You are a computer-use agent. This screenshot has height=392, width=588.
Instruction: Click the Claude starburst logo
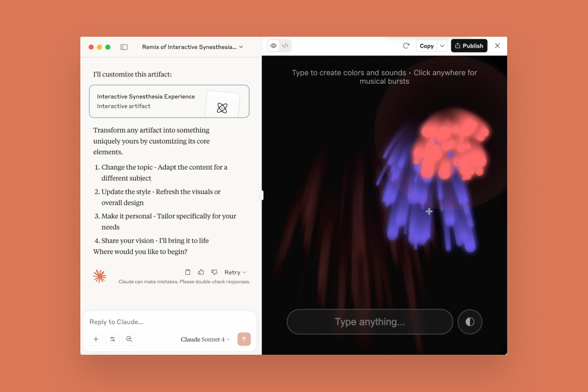coord(99,276)
